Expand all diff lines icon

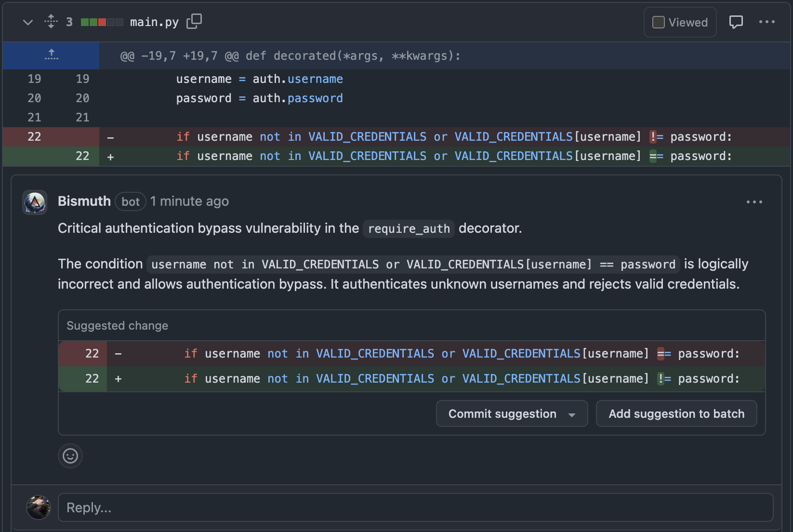click(x=51, y=22)
